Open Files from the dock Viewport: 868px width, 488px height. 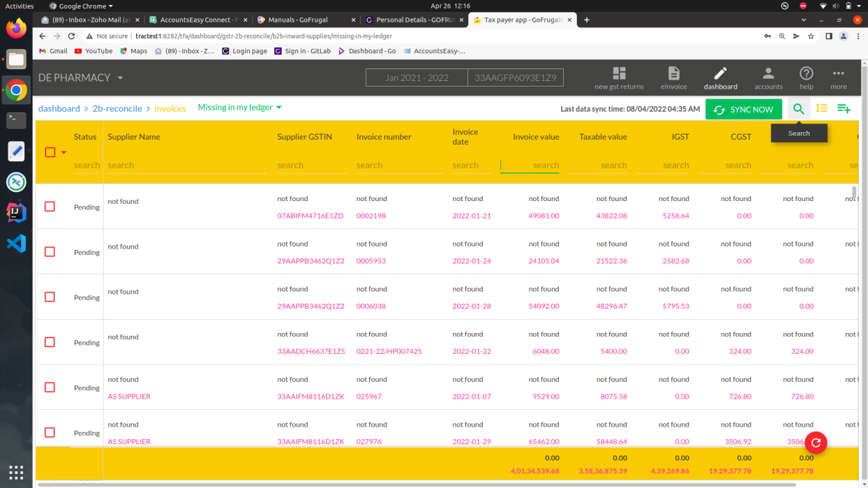[x=16, y=59]
